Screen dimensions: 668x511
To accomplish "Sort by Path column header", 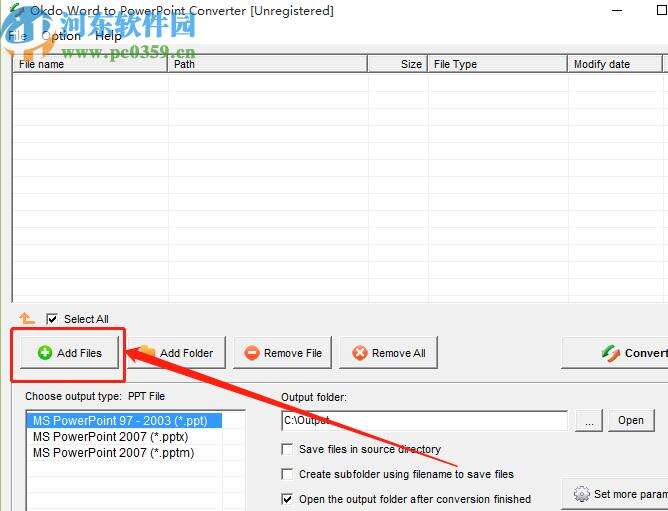I will pos(268,64).
